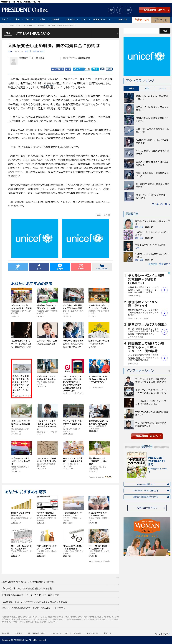Open the ランキング一覧 link
172x644 pixels.
click(161, 204)
